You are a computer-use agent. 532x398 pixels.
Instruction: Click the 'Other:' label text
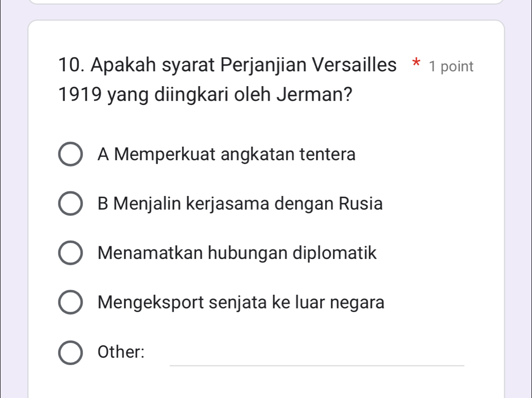click(x=121, y=352)
